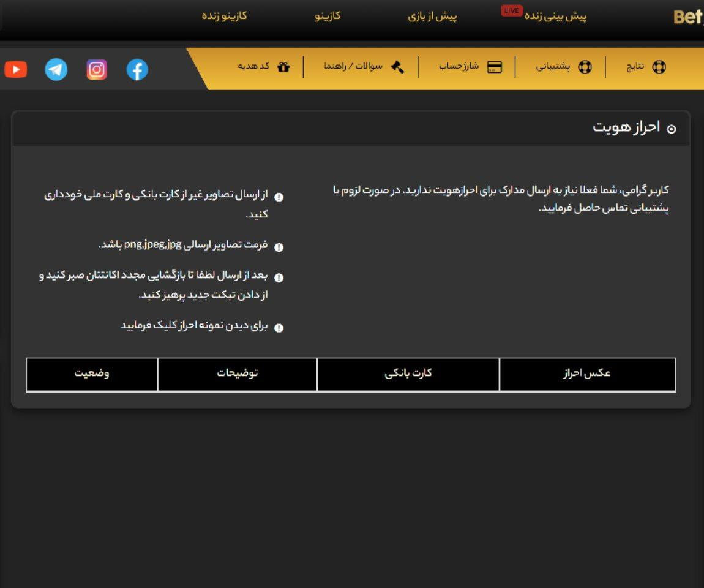Open the Instagram icon

[x=97, y=69]
